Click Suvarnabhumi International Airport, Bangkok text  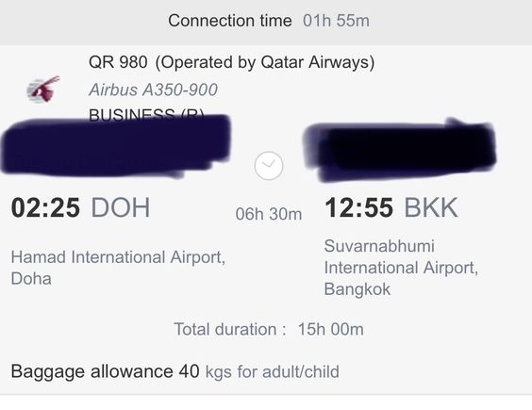(401, 268)
